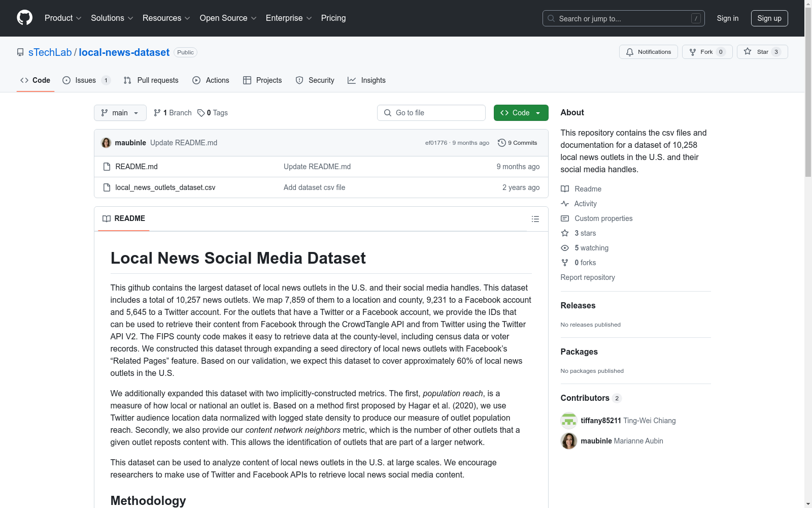Open the README.md file

pos(137,167)
